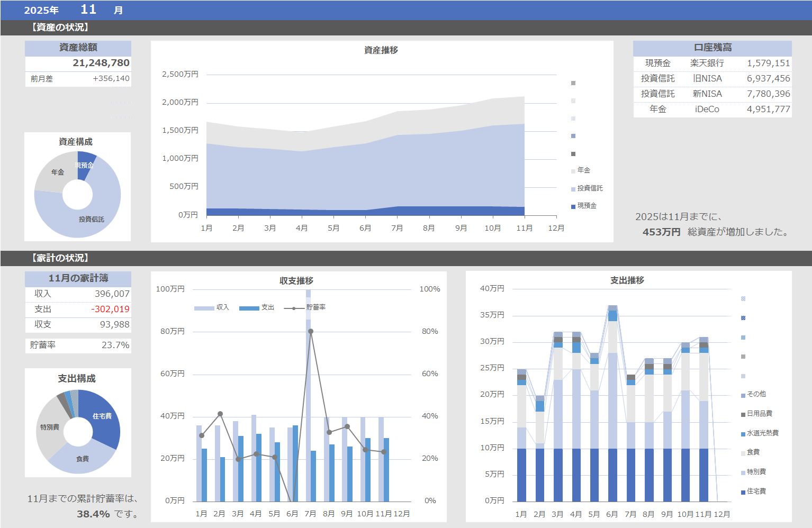Image resolution: width=812 pixels, height=528 pixels.
Task: Click the 住宅費 legend marker in 支出推移
Action: (743, 492)
